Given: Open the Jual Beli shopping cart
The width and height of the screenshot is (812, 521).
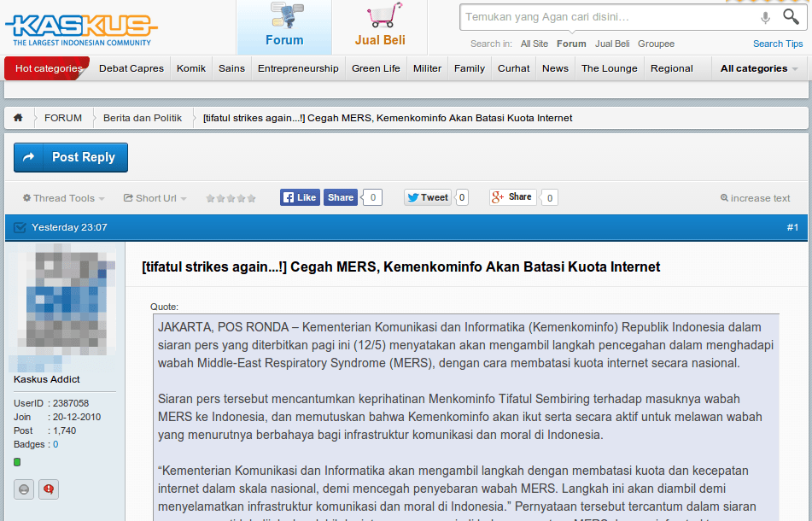Looking at the screenshot, I should pyautogui.click(x=383, y=15).
